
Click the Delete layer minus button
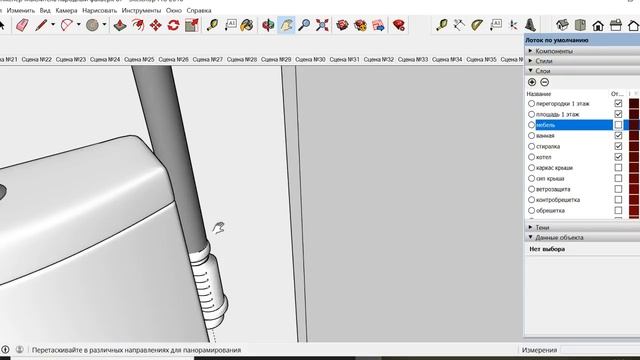click(544, 82)
